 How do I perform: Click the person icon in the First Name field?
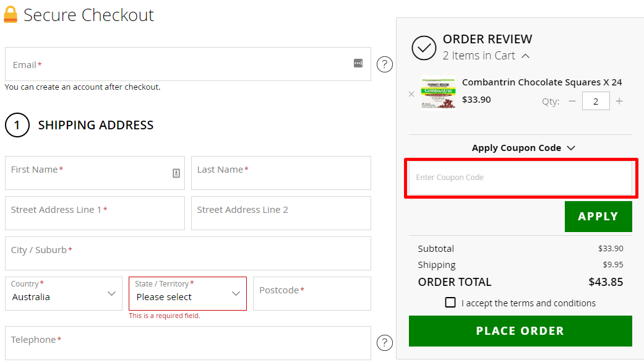[176, 173]
